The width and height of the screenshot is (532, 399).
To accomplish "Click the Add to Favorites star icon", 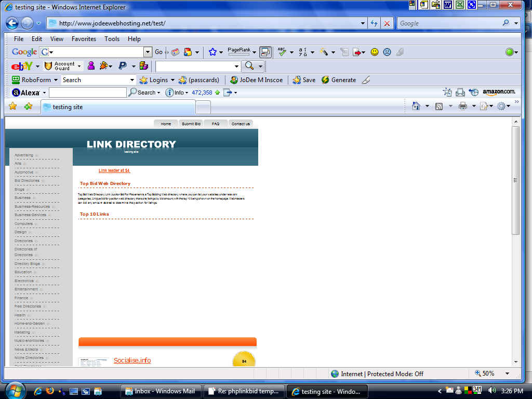I will point(28,107).
